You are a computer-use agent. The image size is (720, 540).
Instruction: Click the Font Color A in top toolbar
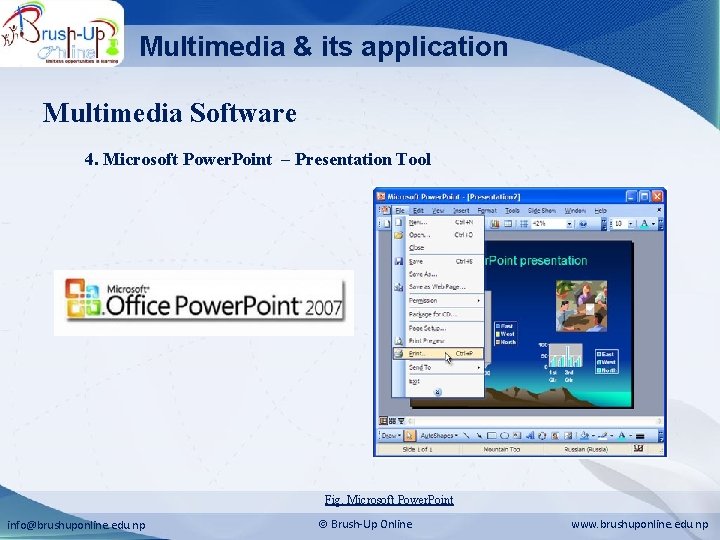(x=644, y=224)
